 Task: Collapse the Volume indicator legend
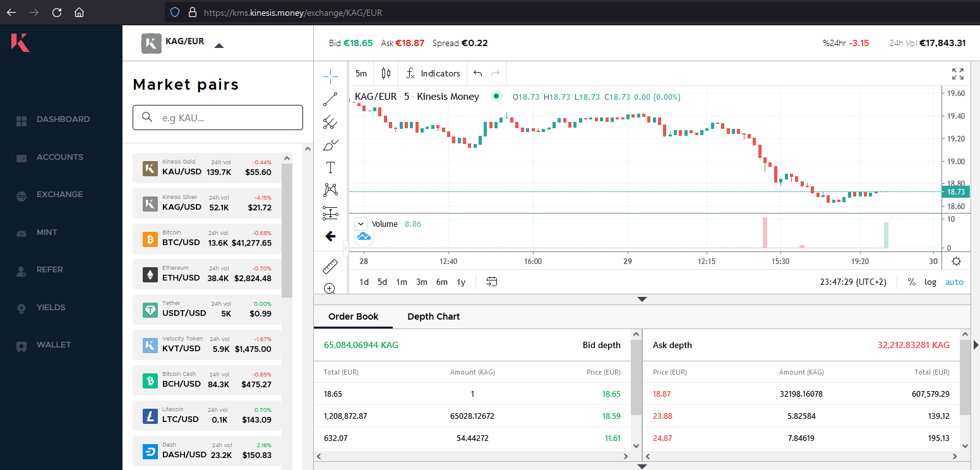pyautogui.click(x=361, y=224)
